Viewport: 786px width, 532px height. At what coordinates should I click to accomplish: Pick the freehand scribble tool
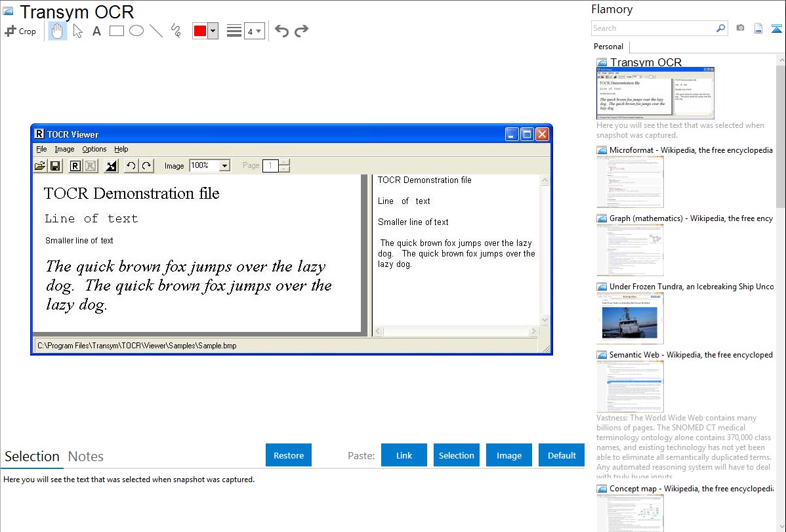(176, 31)
